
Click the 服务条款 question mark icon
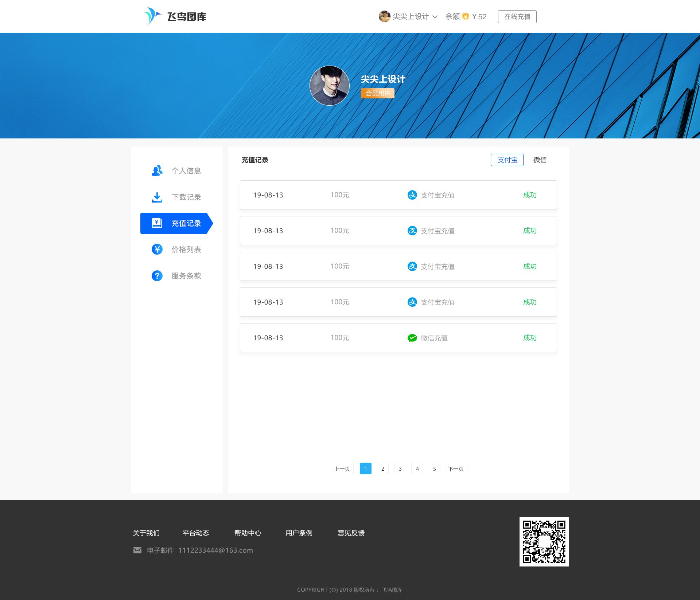157,275
